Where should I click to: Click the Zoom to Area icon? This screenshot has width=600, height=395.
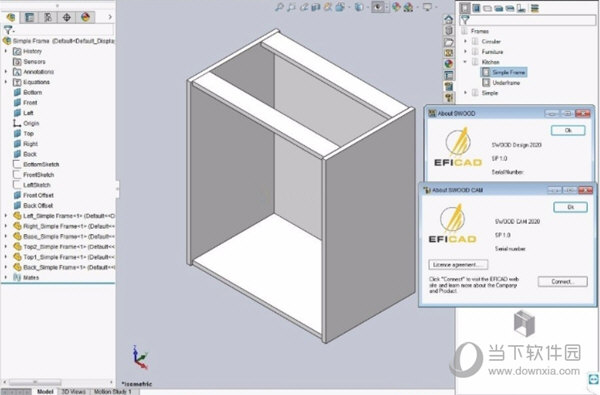(292, 7)
